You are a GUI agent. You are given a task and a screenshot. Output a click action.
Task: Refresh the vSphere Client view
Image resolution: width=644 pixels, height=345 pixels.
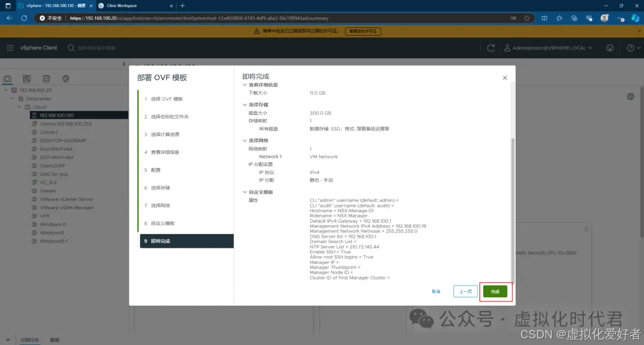491,48
